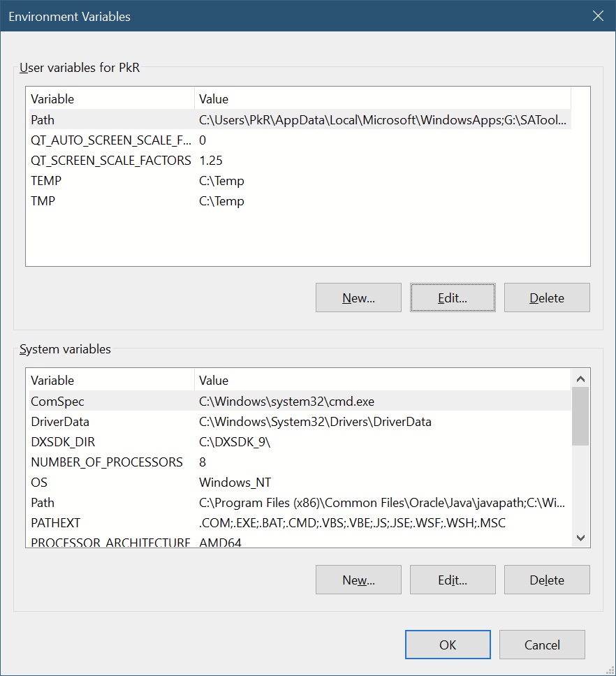Image resolution: width=616 pixels, height=676 pixels.
Task: Select the PATHEXT system variable
Action: coord(55,523)
